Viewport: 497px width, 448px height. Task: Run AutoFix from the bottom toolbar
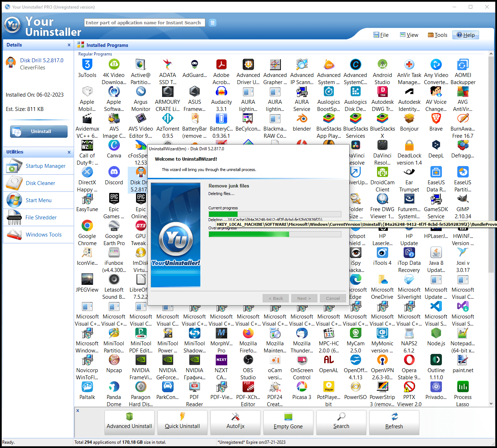(x=235, y=422)
